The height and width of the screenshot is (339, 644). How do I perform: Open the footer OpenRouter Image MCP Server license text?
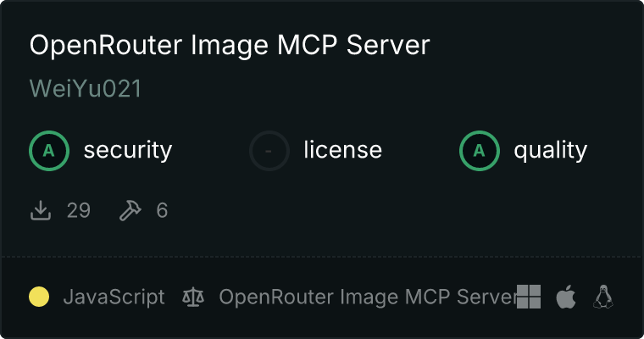368,297
